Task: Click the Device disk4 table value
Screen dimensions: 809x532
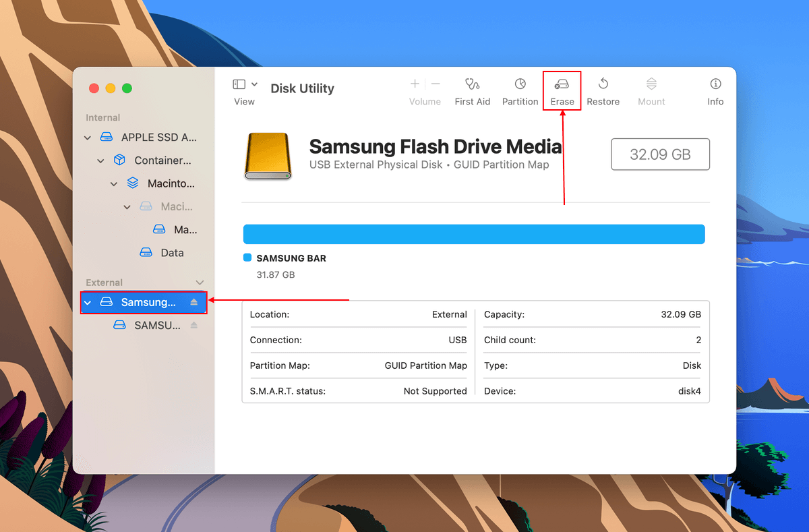Action: point(690,391)
